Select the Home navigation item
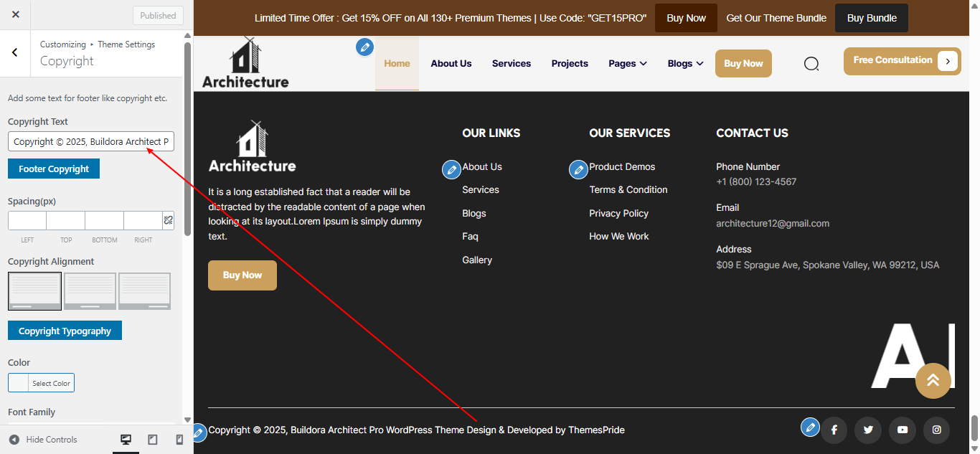This screenshot has width=980, height=454. coord(397,63)
